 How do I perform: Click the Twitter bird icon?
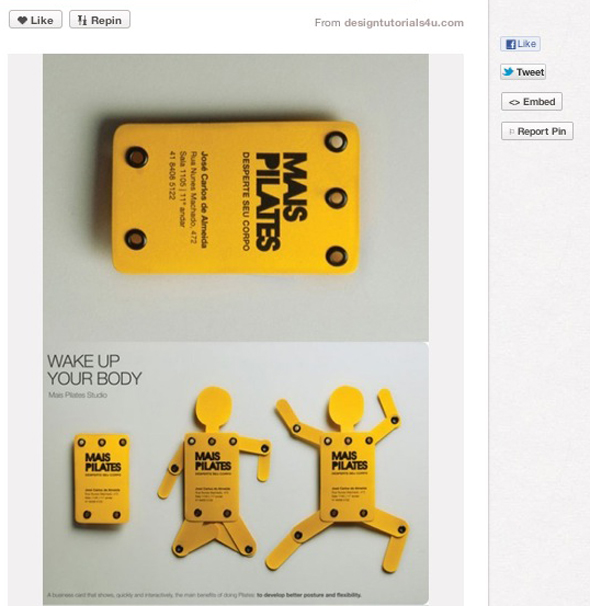click(x=508, y=71)
